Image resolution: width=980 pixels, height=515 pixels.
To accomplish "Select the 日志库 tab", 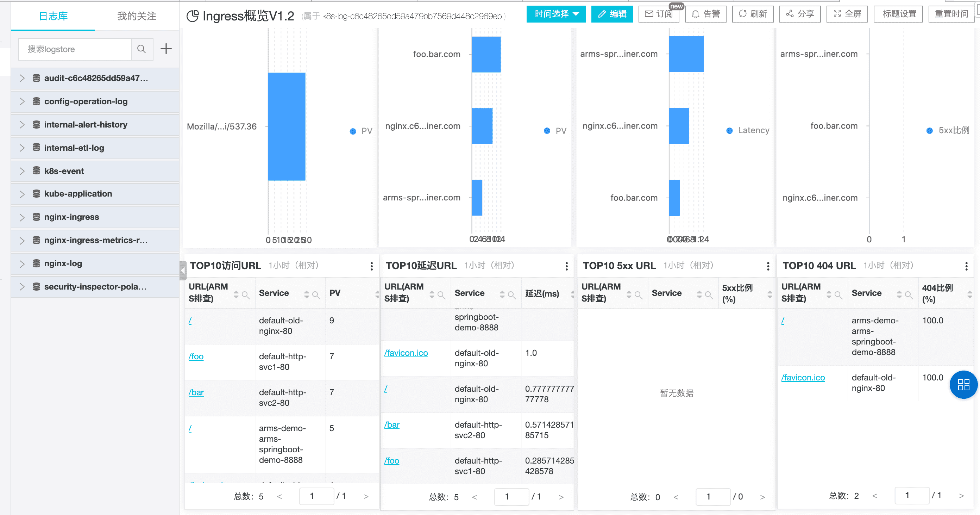I will [53, 16].
